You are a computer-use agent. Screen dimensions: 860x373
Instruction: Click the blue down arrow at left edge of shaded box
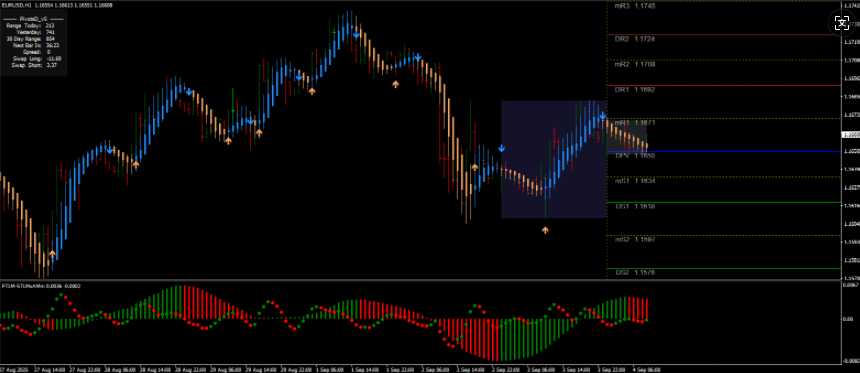(502, 148)
